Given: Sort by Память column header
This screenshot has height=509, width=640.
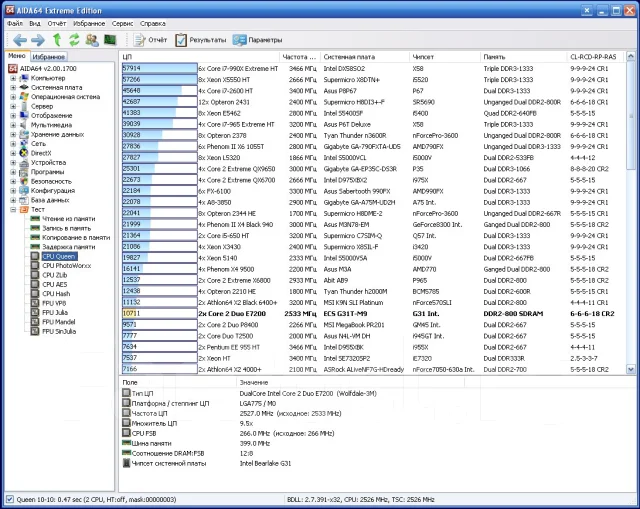Looking at the screenshot, I should tap(524, 57).
